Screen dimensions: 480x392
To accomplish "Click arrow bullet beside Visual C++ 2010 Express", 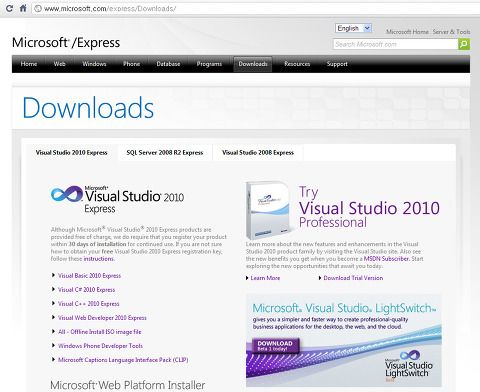I will (x=53, y=303).
